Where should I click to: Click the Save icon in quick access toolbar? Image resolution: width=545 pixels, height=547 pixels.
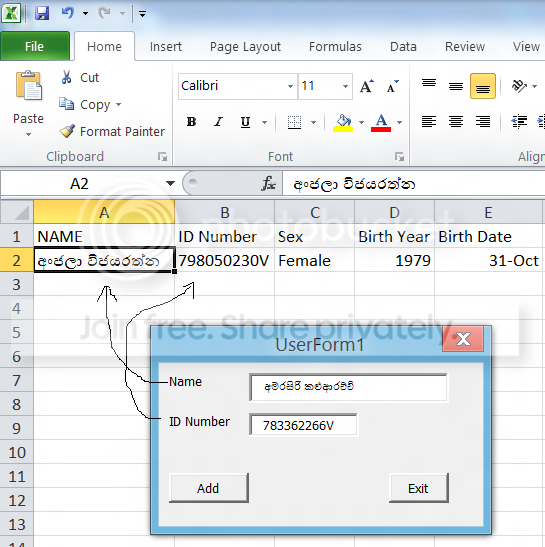[42, 13]
